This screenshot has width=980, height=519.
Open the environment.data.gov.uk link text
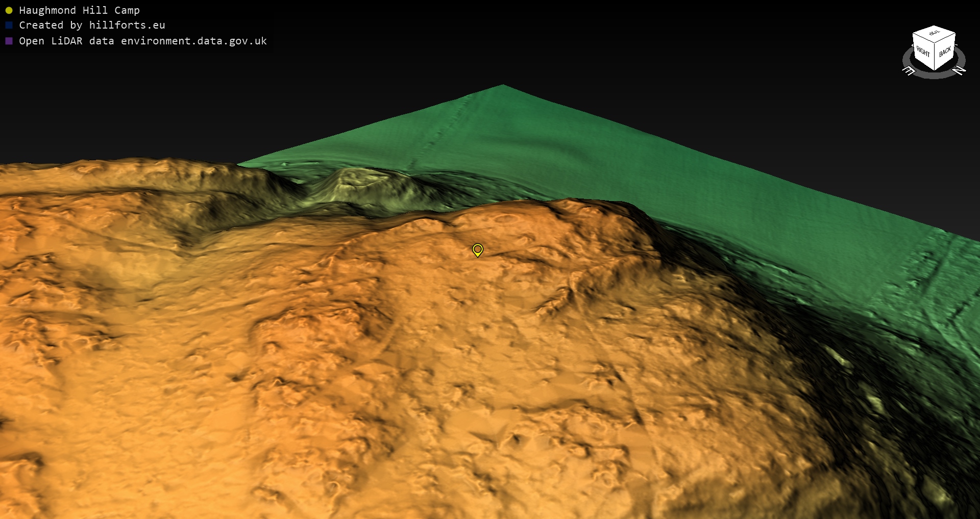click(193, 41)
